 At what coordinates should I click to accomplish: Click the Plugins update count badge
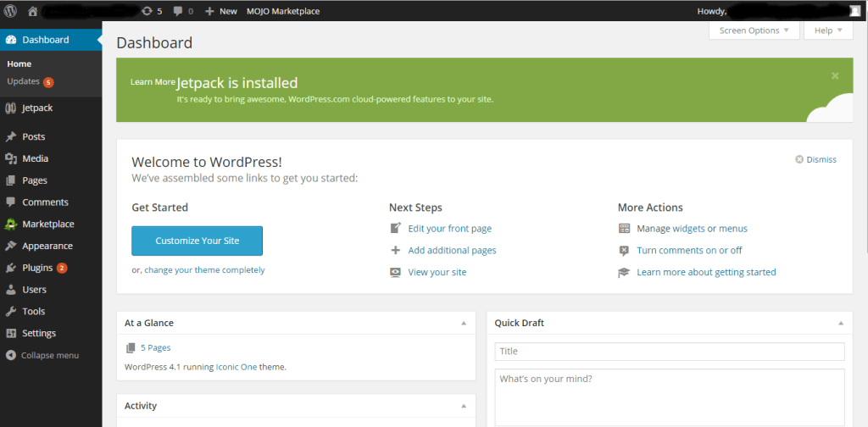click(61, 269)
